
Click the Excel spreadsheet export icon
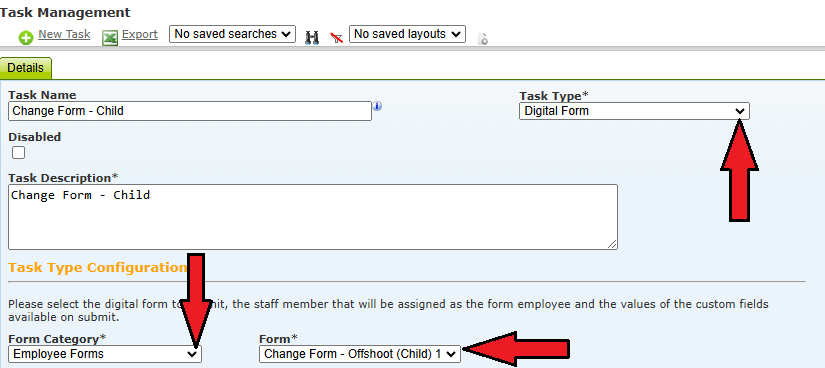pyautogui.click(x=109, y=38)
